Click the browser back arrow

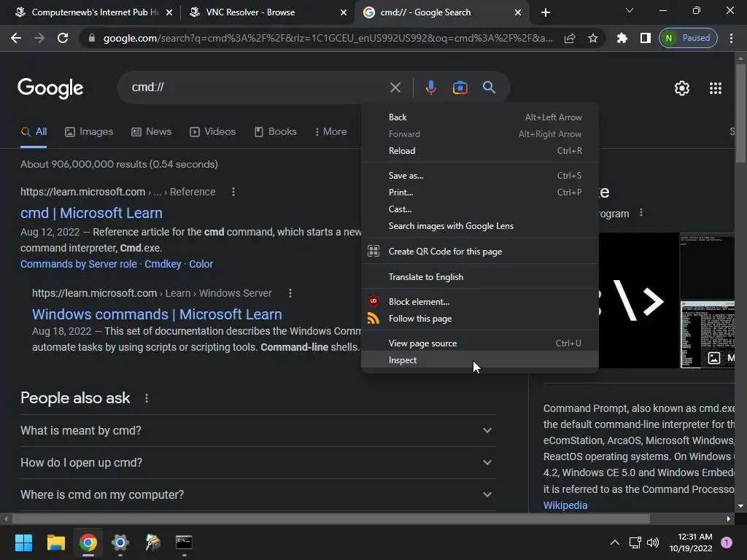[16, 38]
